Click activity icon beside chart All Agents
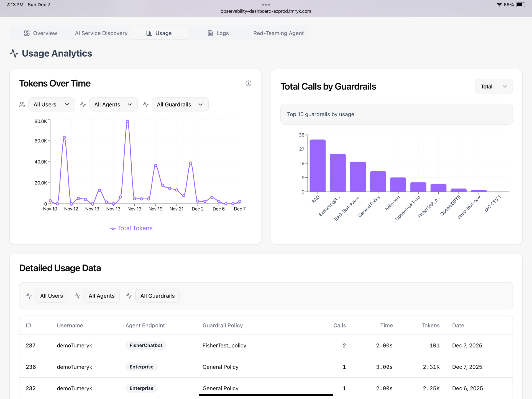This screenshot has width=532, height=399. [x=83, y=104]
